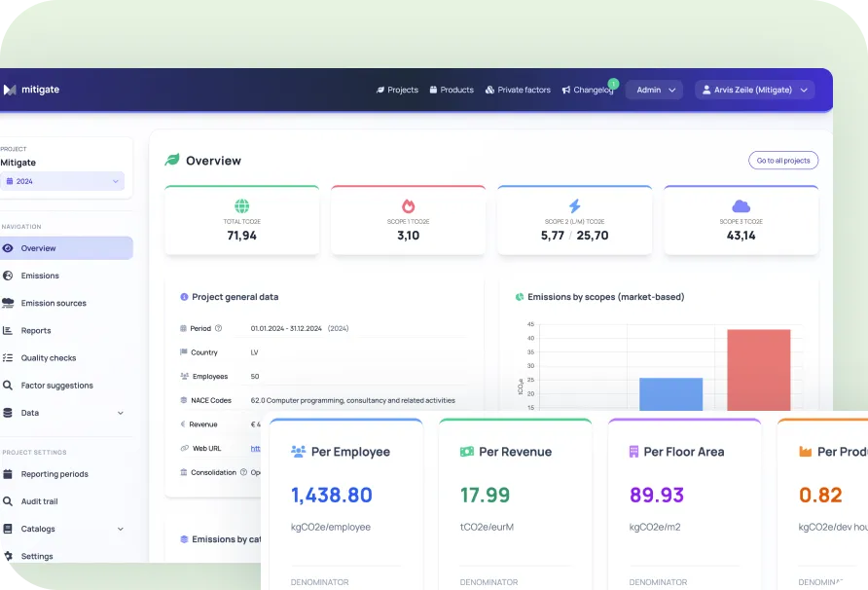868x590 pixels.
Task: Open Private factors in top navigation
Action: 518,90
